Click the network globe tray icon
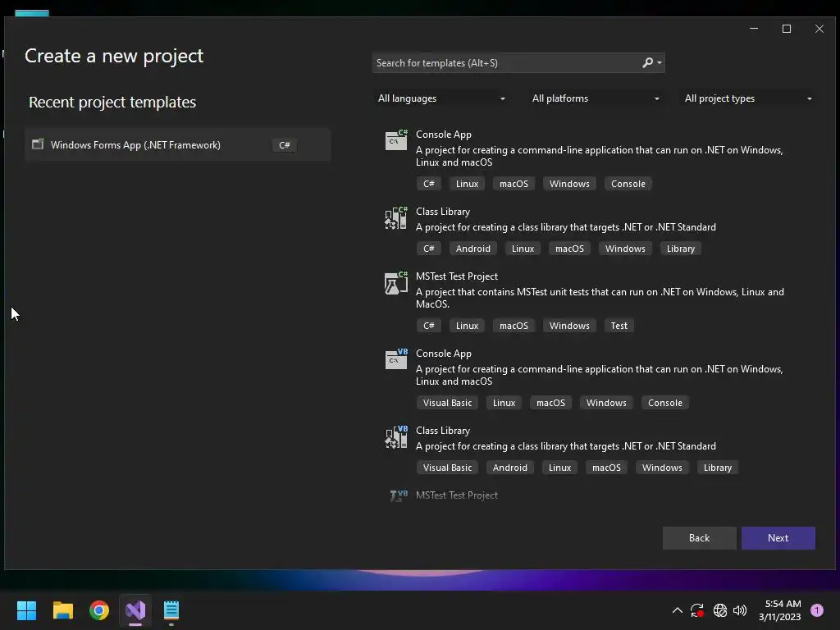 click(720, 610)
